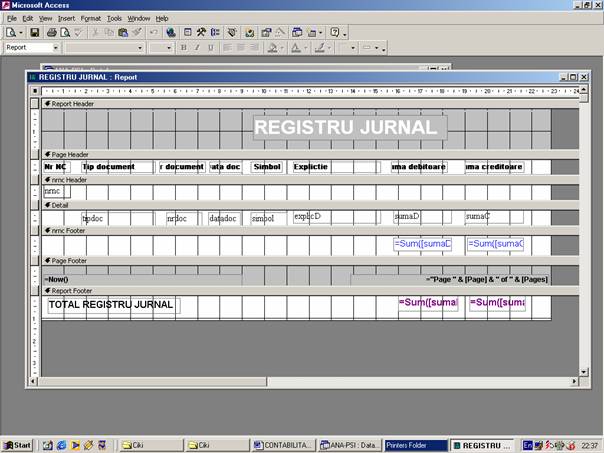Click the AutoFormat icon
Viewport: 604px width, 453px height.
232,33
